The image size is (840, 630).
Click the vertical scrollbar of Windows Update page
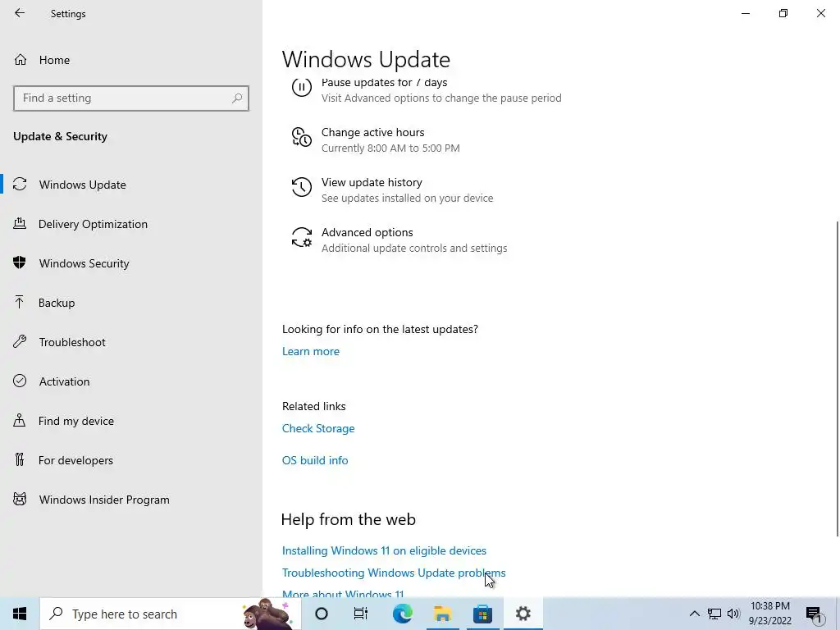838,377
